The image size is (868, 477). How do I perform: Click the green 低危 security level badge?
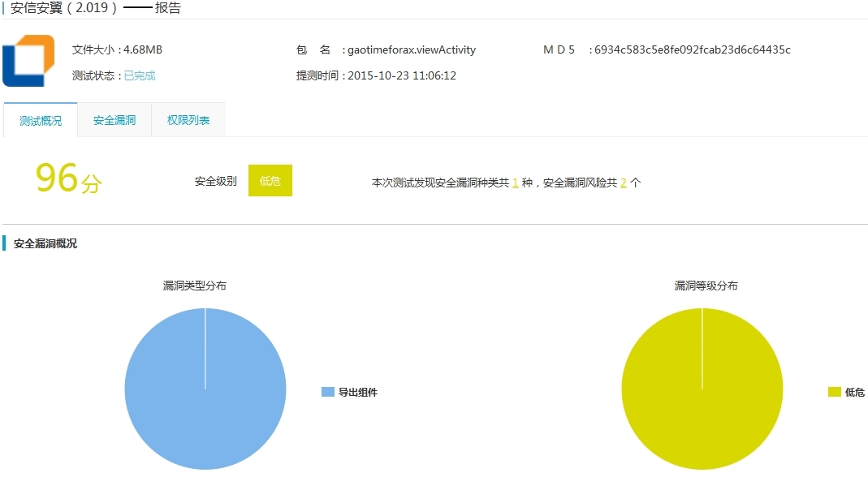click(270, 180)
